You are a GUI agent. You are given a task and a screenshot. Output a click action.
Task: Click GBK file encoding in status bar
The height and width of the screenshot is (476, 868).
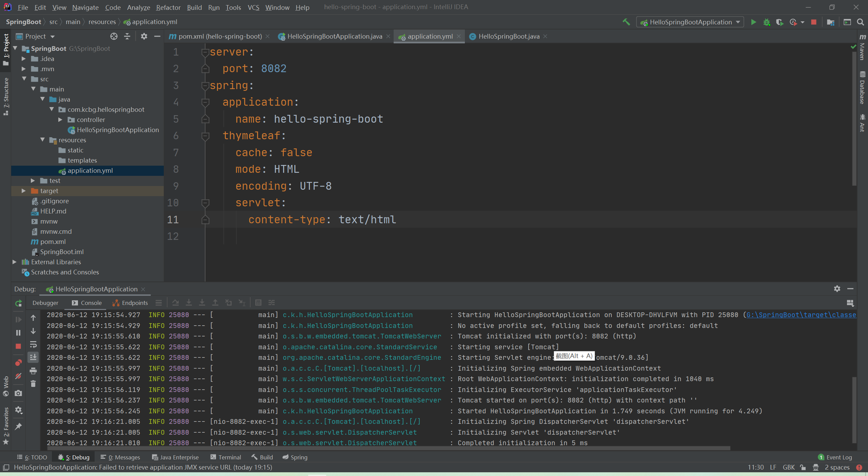pyautogui.click(x=789, y=468)
